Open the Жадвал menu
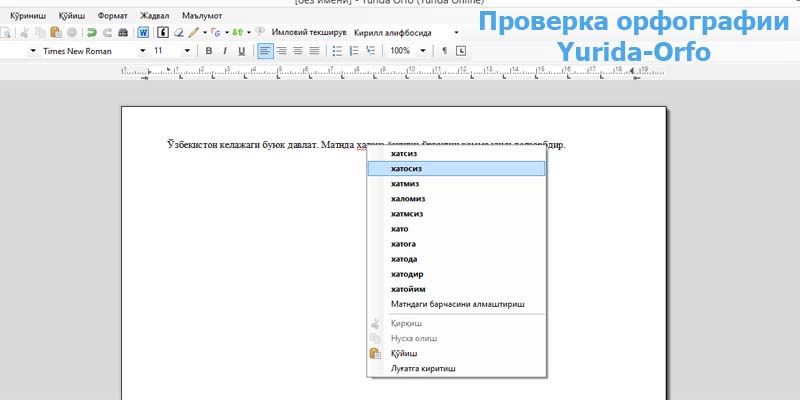800x400 pixels. point(155,16)
